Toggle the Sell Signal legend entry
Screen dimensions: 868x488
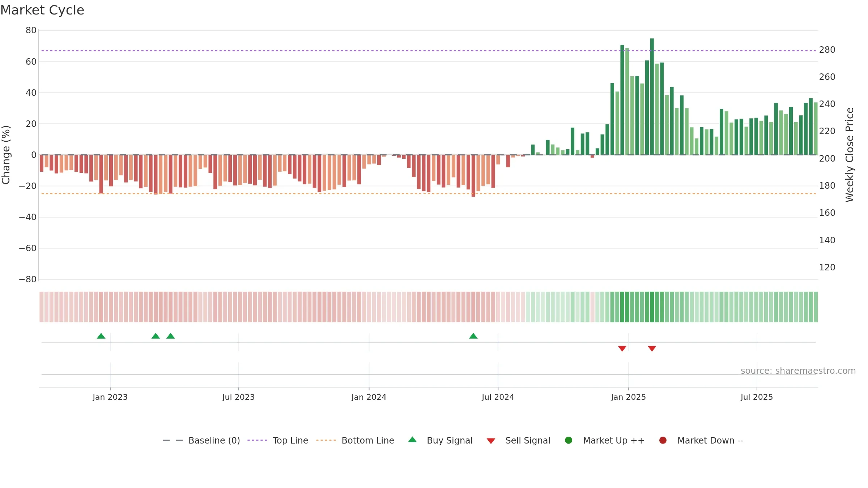pos(518,440)
